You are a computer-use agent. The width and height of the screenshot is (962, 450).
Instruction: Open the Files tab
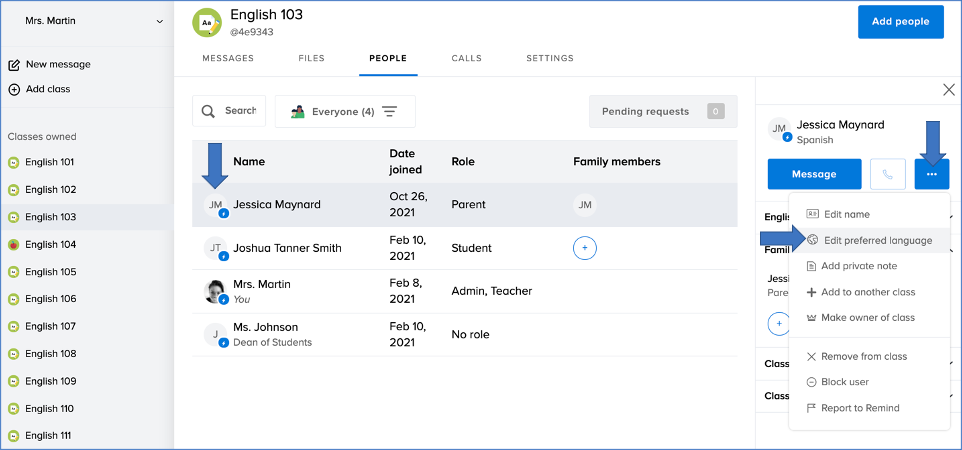click(x=311, y=59)
